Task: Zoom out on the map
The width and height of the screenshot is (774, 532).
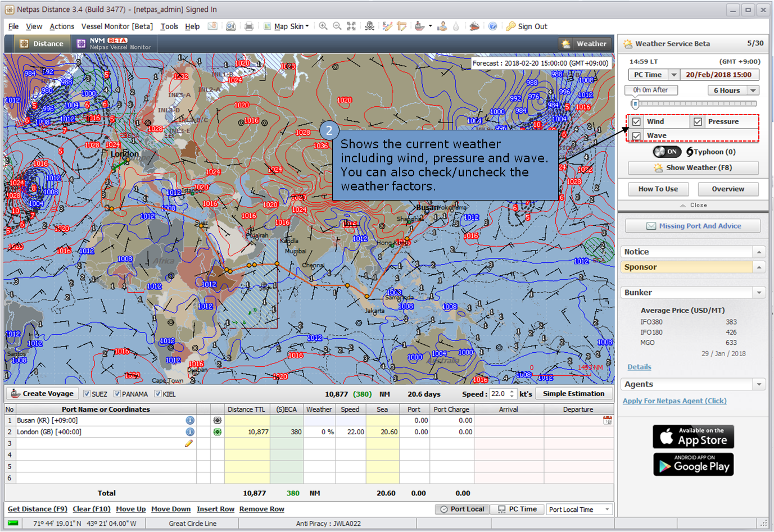Action: [337, 26]
